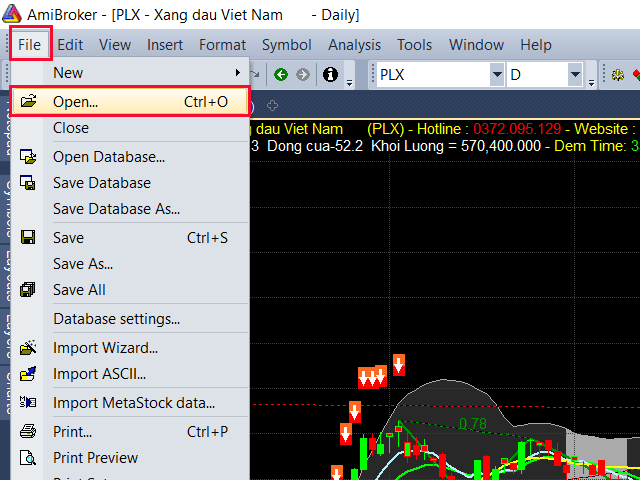Select Import ASCII... entry
This screenshot has height=480, width=640.
pyautogui.click(x=130, y=374)
